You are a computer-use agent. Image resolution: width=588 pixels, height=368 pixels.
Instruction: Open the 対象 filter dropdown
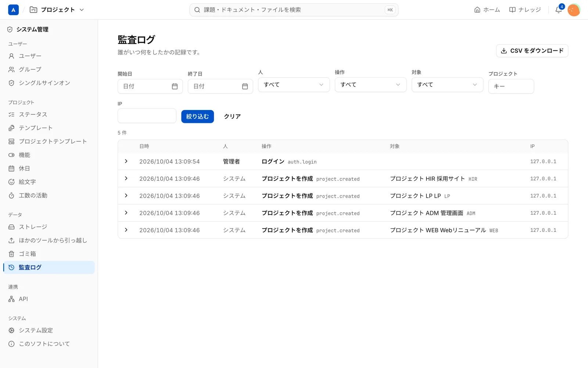[447, 85]
